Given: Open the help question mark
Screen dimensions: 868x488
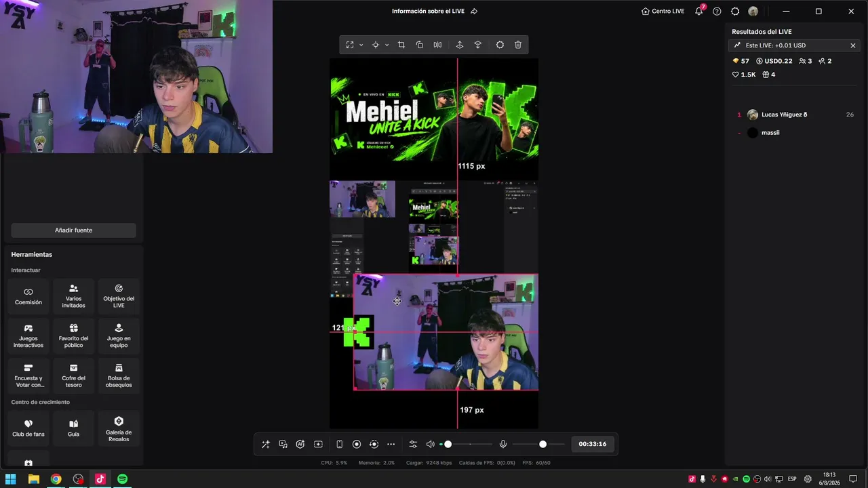Looking at the screenshot, I should (x=717, y=11).
